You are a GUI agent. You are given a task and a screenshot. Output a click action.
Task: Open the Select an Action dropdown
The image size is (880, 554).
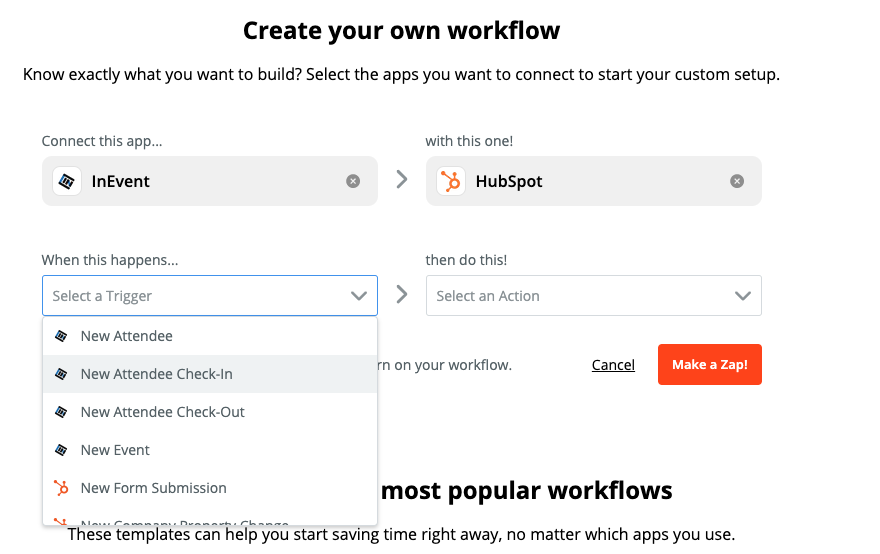[594, 295]
